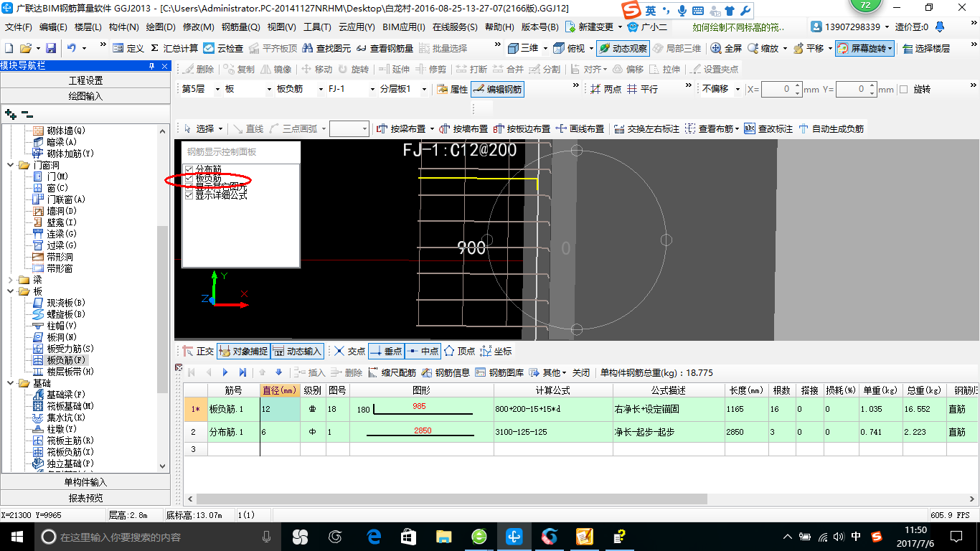Click the save floppy disk icon

coord(51,48)
